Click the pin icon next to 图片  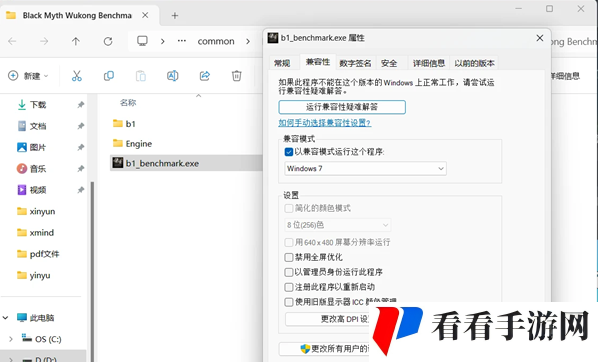[81, 147]
